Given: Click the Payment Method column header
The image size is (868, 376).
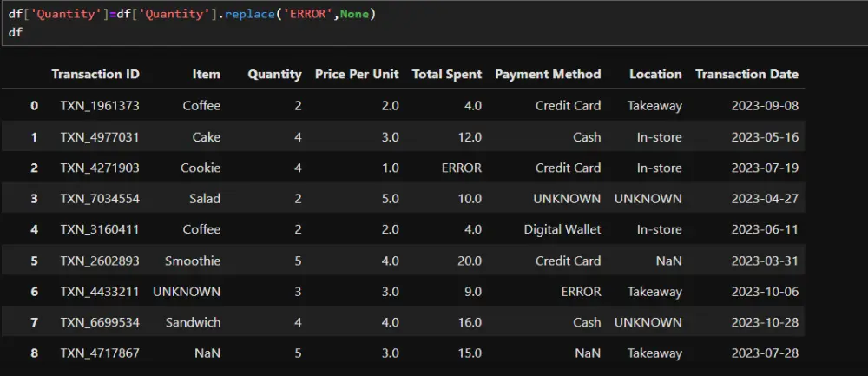Looking at the screenshot, I should coord(548,74).
